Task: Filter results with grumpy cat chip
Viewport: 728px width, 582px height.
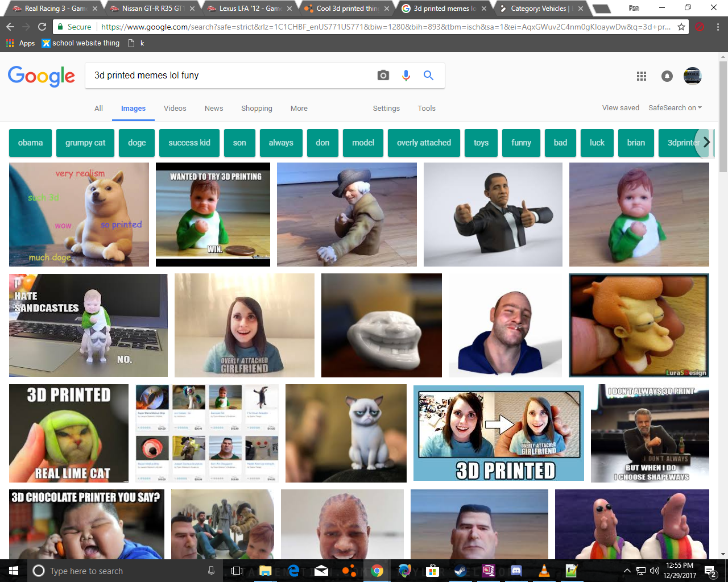Action: [x=85, y=143]
